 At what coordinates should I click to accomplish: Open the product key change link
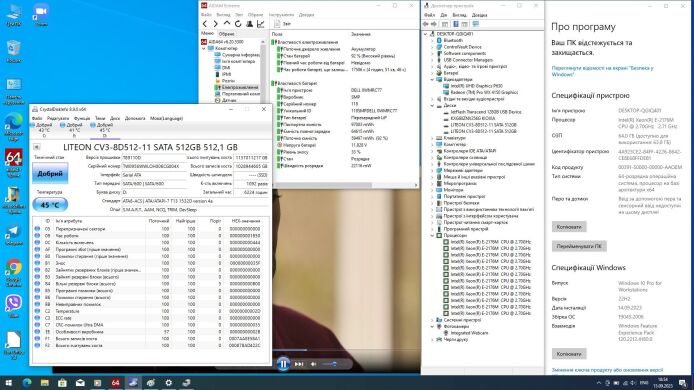click(607, 370)
